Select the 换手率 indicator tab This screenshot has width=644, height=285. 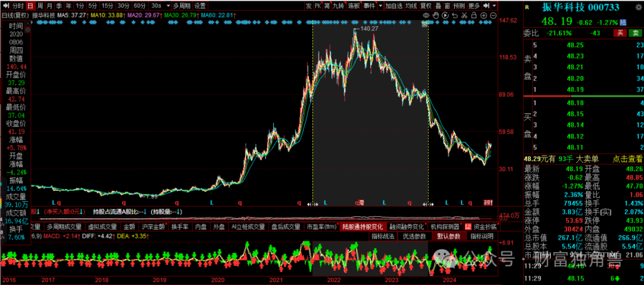coord(180,227)
